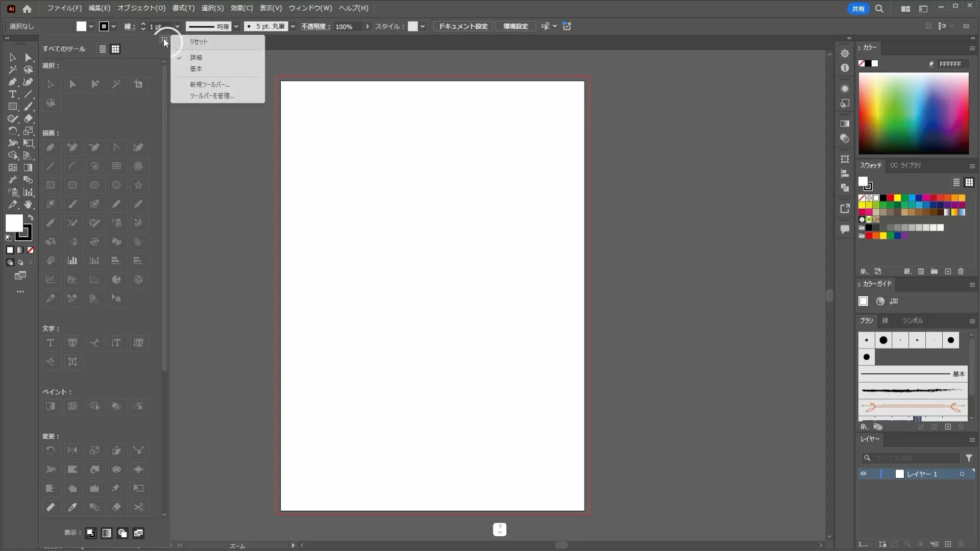Select the Type tool in the left toolbar
Screen dimensions: 980x551
[x=13, y=94]
